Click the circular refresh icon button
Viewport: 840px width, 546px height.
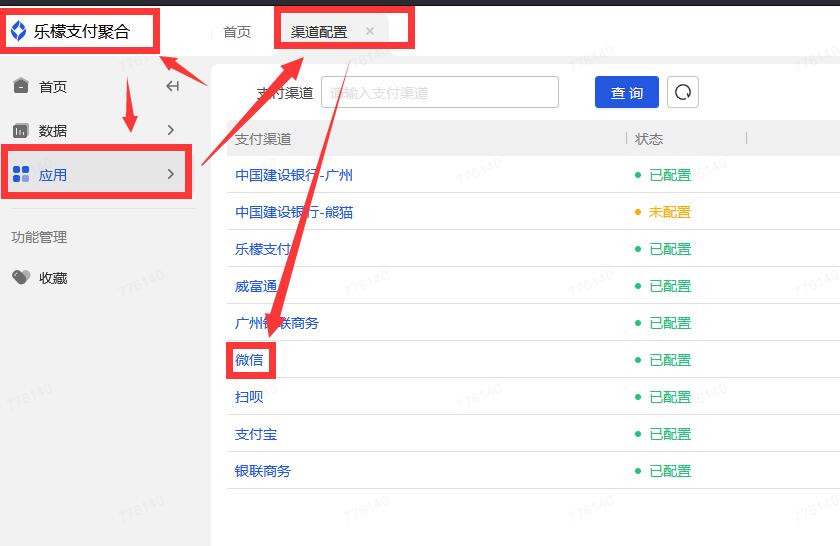[x=682, y=92]
